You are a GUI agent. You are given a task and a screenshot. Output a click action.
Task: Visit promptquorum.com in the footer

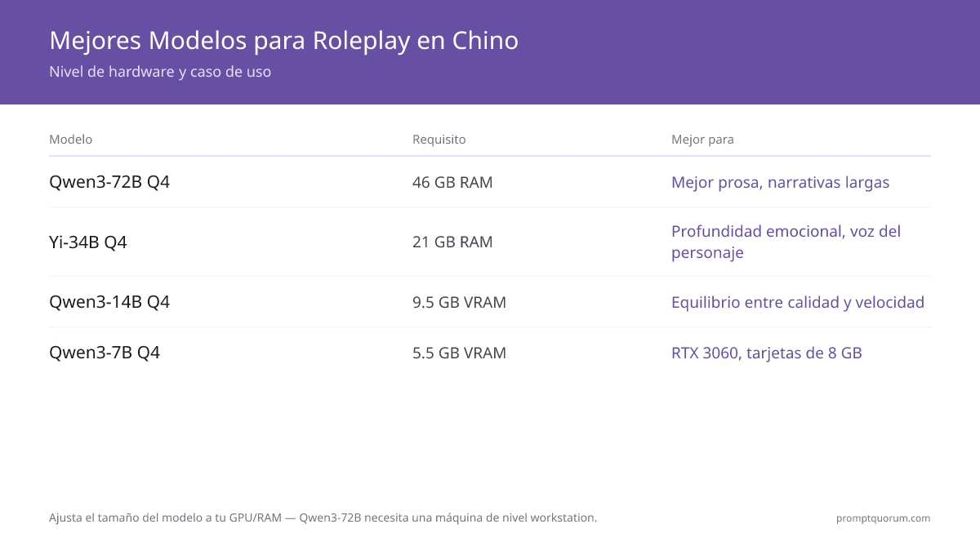tap(883, 518)
